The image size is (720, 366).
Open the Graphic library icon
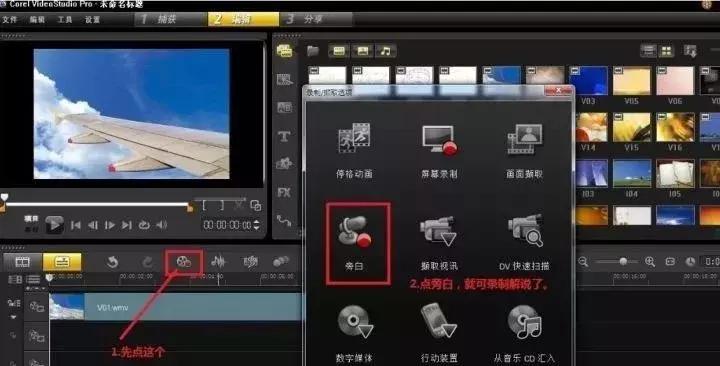pos(285,163)
